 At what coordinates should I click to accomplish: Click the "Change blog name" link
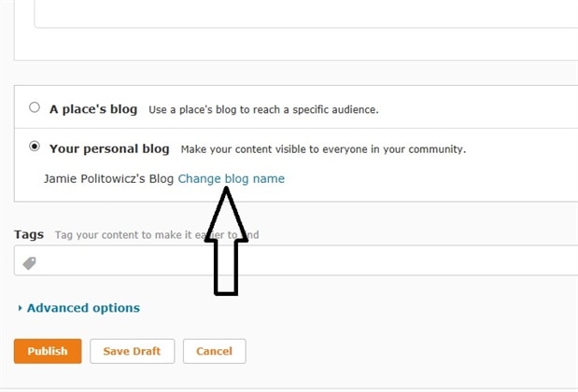pyautogui.click(x=232, y=178)
